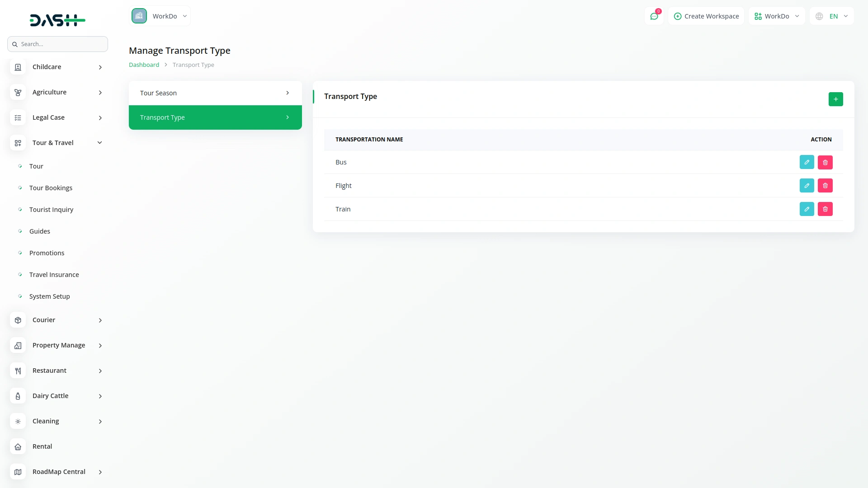
Task: Delete the Bus transport type
Action: click(825, 162)
